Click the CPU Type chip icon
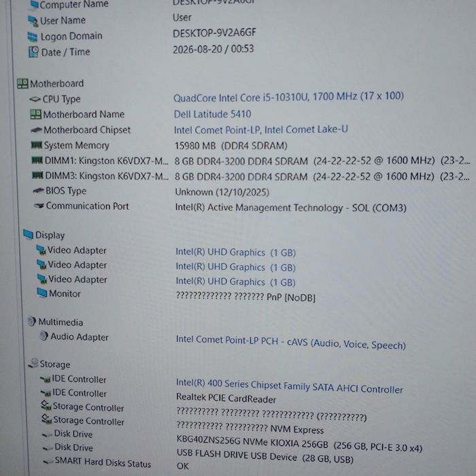The width and height of the screenshot is (476, 476). [x=35, y=99]
